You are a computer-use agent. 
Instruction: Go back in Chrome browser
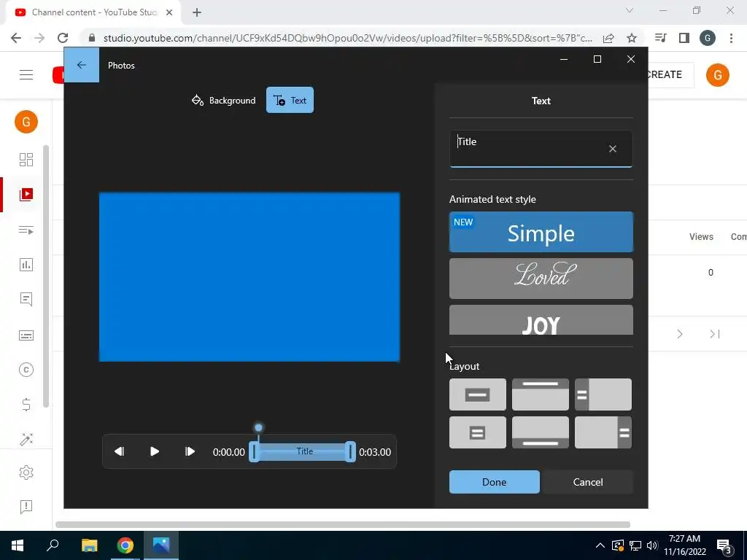coord(16,38)
